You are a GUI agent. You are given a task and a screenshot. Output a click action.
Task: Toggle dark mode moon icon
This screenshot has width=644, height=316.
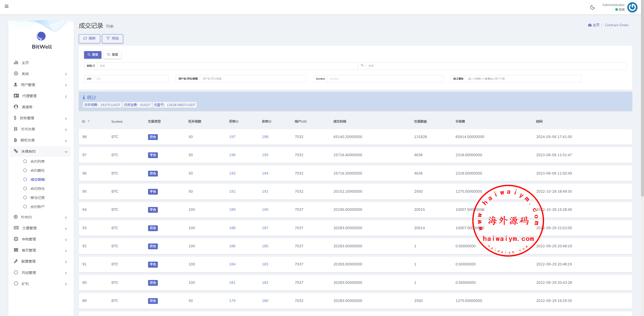(592, 7)
